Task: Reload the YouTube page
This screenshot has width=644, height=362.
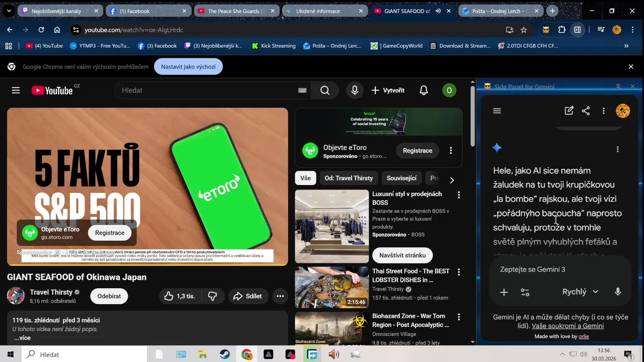Action: click(41, 30)
